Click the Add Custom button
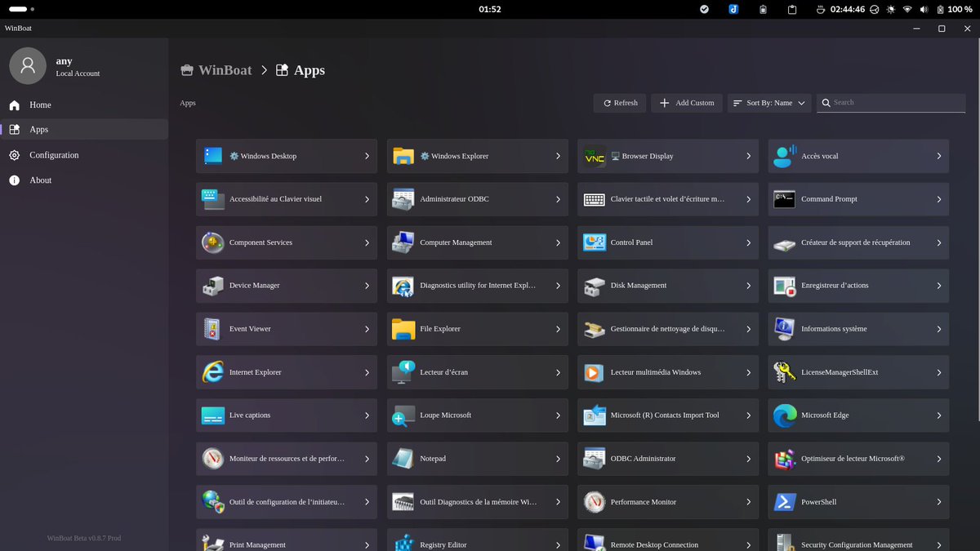The height and width of the screenshot is (551, 980). (x=687, y=103)
